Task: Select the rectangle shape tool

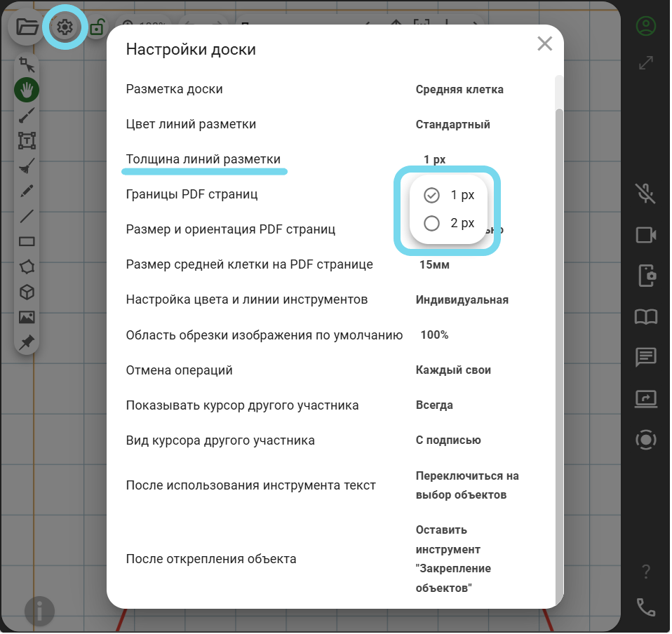Action: 27,241
